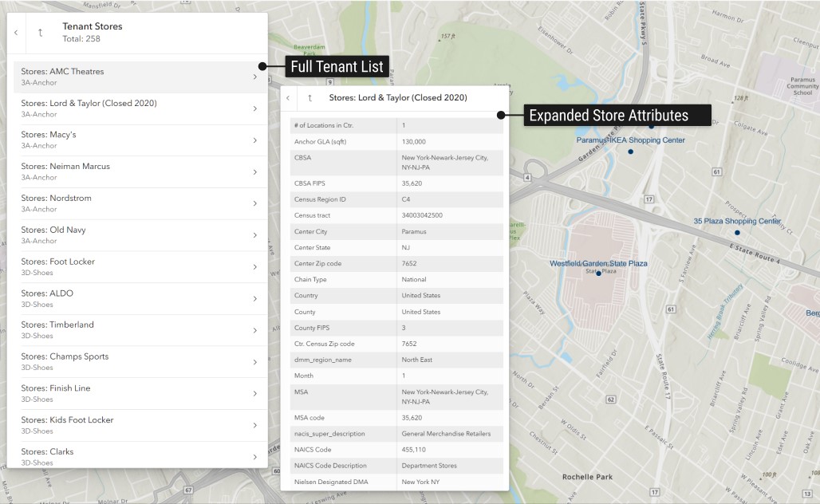Click back arrow in Tenant Stores panel
This screenshot has height=504, width=820.
point(16,33)
